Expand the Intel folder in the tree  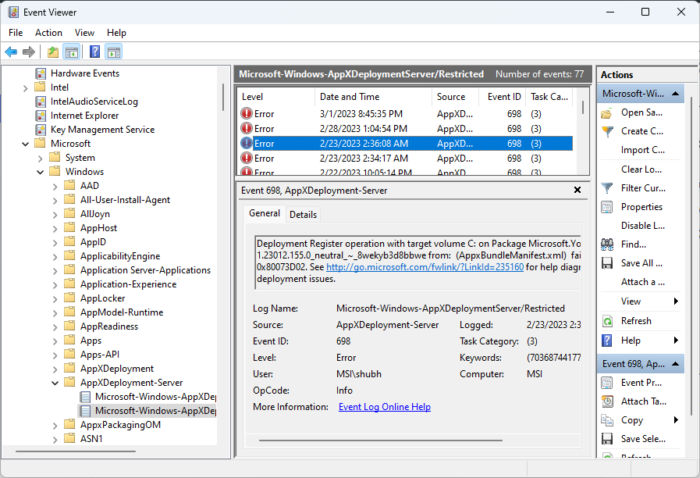(x=25, y=88)
